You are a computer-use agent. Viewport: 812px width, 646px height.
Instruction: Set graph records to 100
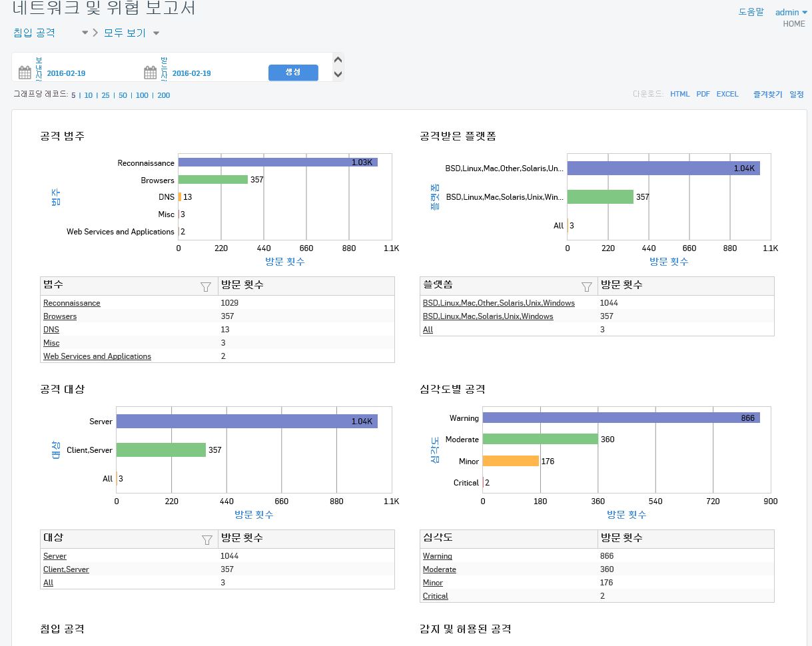pos(142,95)
